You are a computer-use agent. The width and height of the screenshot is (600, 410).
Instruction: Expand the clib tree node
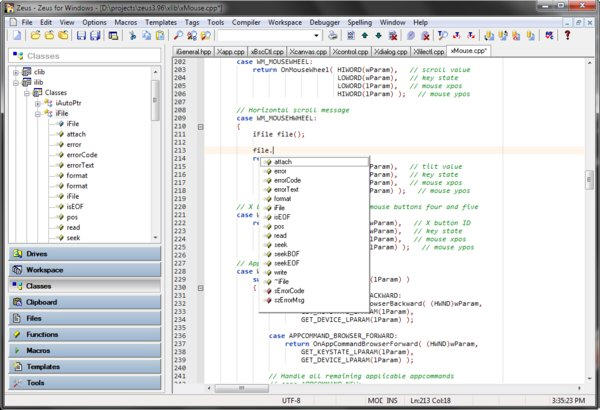tap(15, 72)
